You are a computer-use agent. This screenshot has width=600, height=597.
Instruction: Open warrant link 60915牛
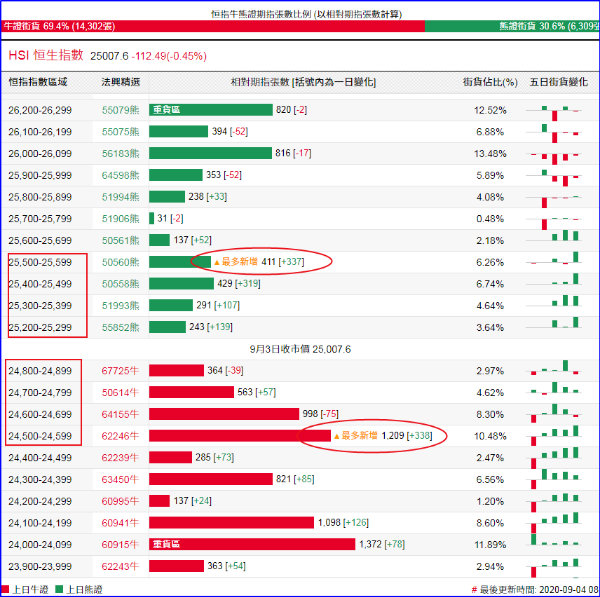click(120, 545)
